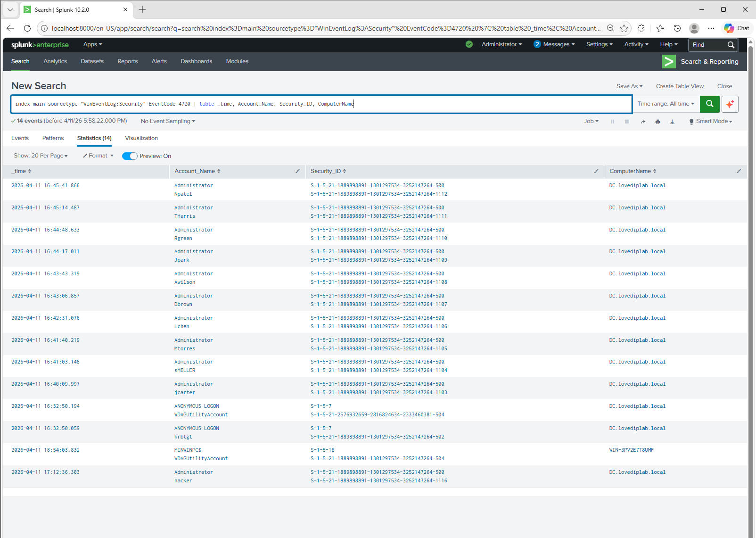Edit the ComputerName column pencil icon
This screenshot has height=538, width=756.
[739, 171]
